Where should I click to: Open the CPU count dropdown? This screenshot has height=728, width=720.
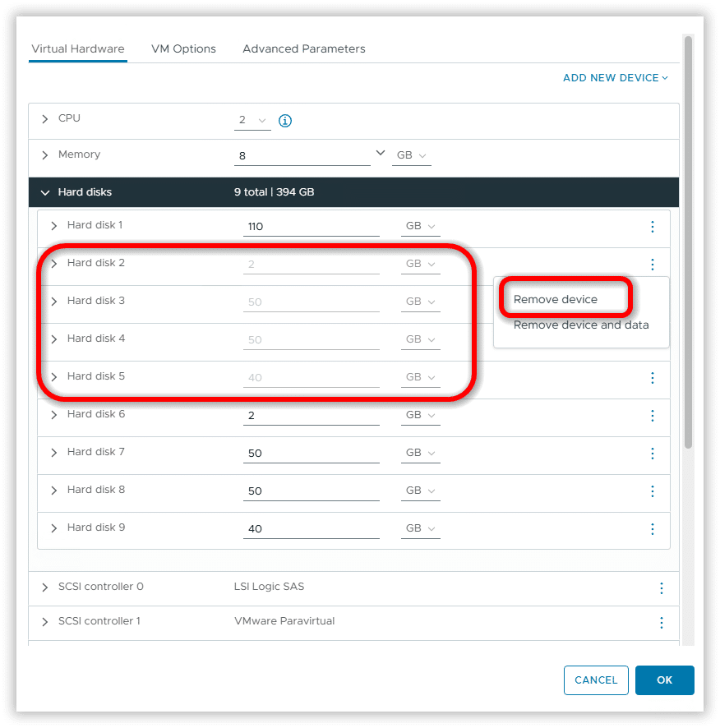(x=252, y=121)
